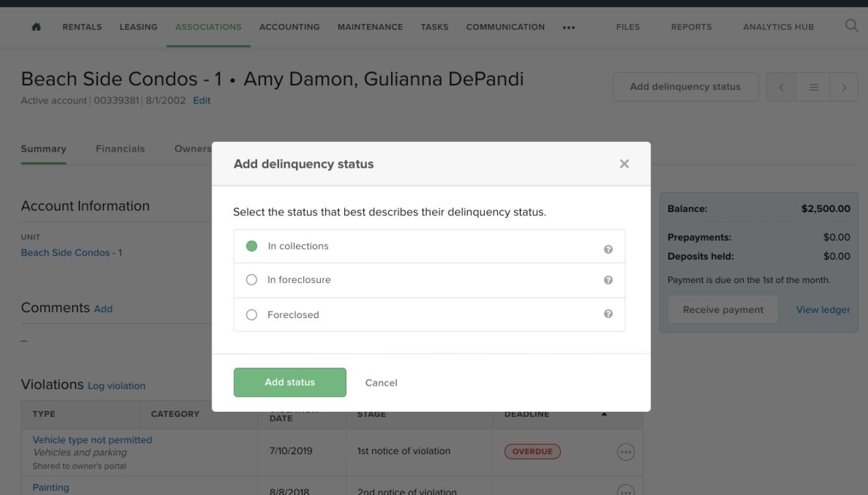Open the overflow menu in the main navigation
This screenshot has height=495, width=868.
point(568,27)
